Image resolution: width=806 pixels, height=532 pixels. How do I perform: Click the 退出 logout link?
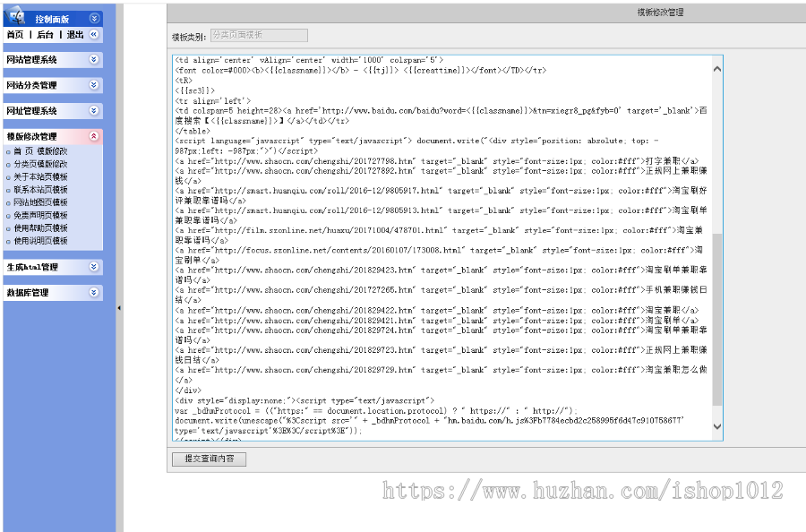[x=75, y=34]
